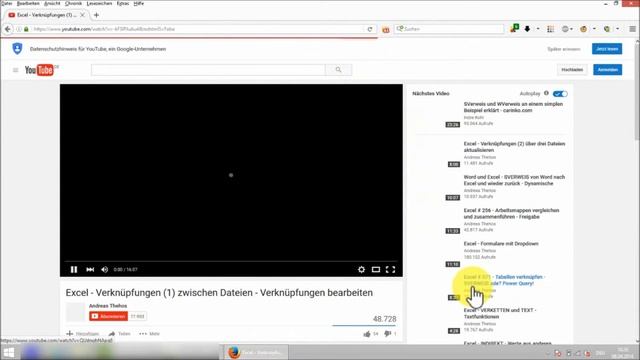
Task: Click the Autoplay info icon
Action: 546,93
